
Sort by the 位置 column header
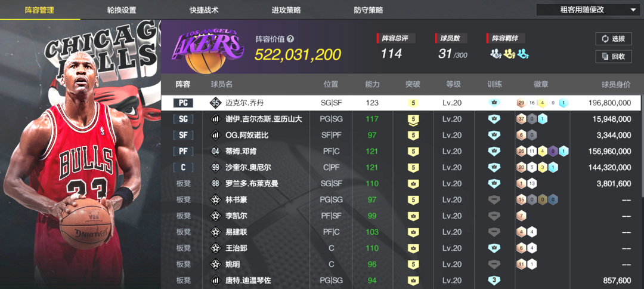(x=331, y=84)
